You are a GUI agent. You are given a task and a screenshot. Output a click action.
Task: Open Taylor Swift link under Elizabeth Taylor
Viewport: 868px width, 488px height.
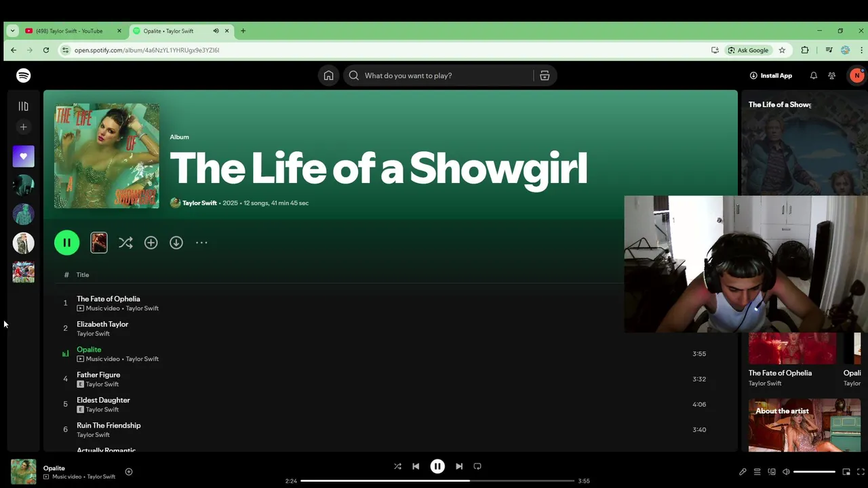93,333
